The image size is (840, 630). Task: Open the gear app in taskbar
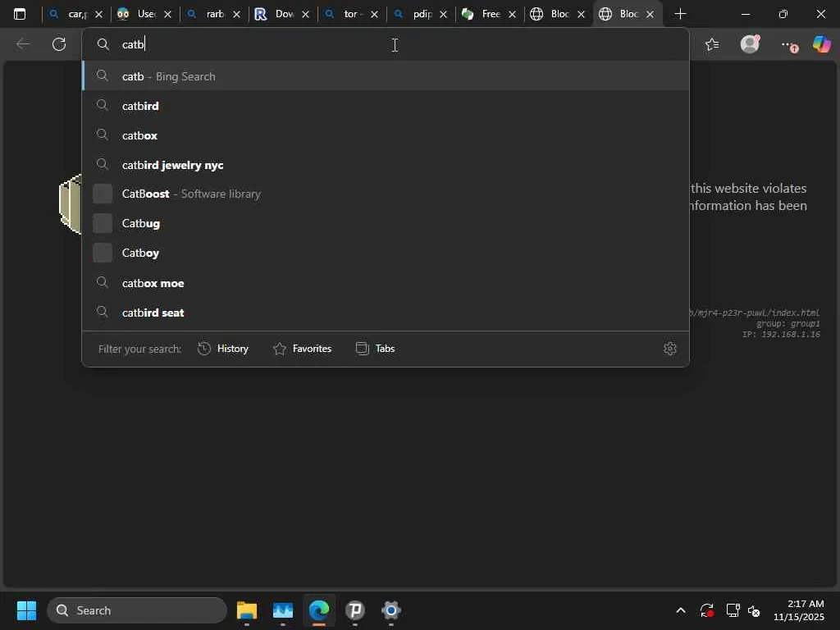391,610
